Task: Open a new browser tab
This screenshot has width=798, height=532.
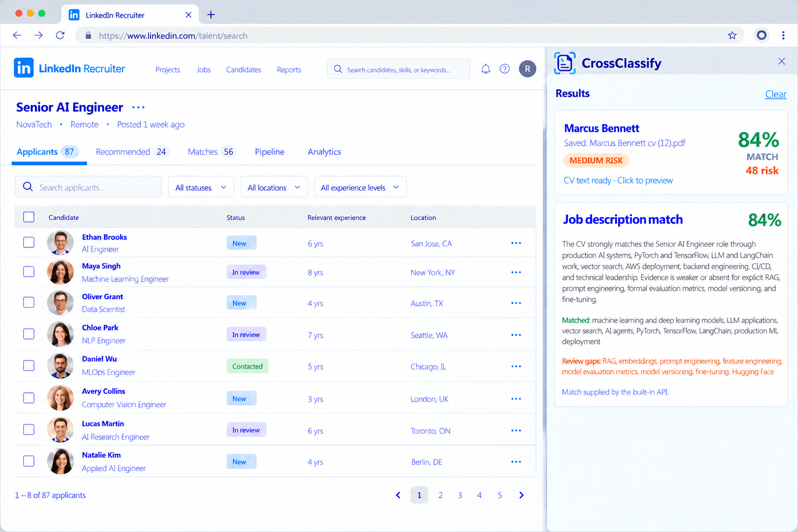Action: (210, 15)
